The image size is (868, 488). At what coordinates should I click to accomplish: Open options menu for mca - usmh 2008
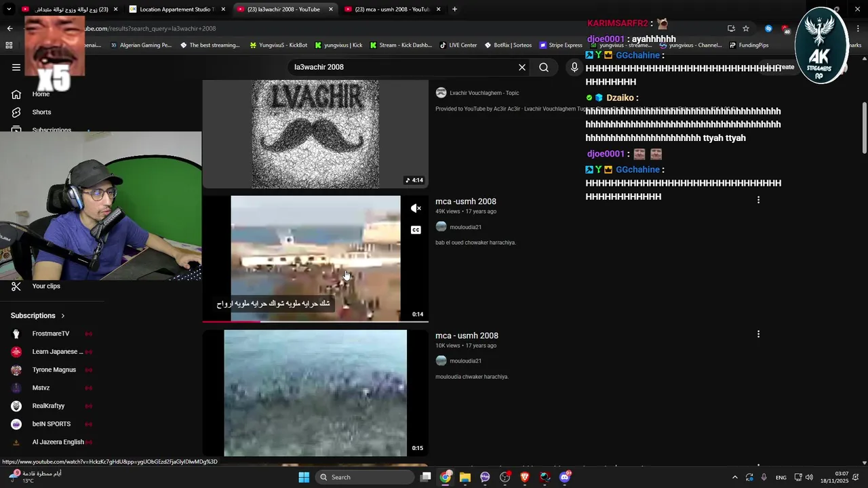point(758,334)
